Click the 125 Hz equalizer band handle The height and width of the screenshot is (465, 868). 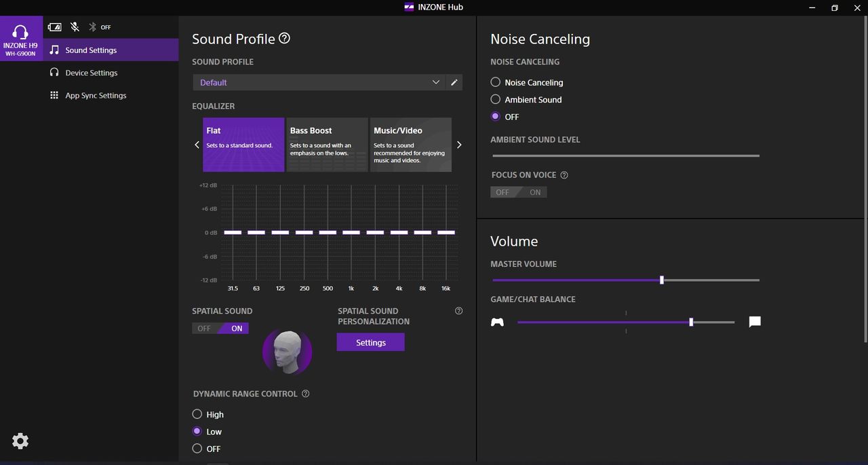pyautogui.click(x=280, y=232)
